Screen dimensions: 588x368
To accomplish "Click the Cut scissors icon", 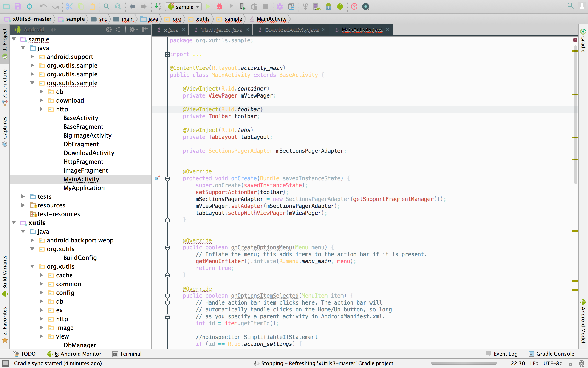I will (69, 7).
